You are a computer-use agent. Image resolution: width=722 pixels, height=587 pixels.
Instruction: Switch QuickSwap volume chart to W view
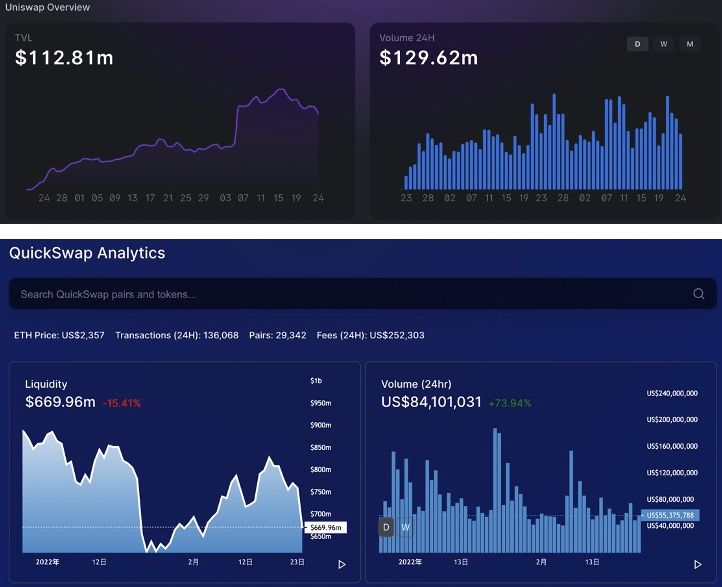(x=405, y=527)
